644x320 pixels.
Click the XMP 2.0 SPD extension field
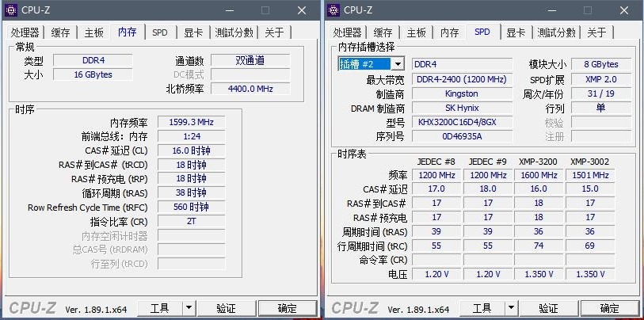[x=601, y=79]
